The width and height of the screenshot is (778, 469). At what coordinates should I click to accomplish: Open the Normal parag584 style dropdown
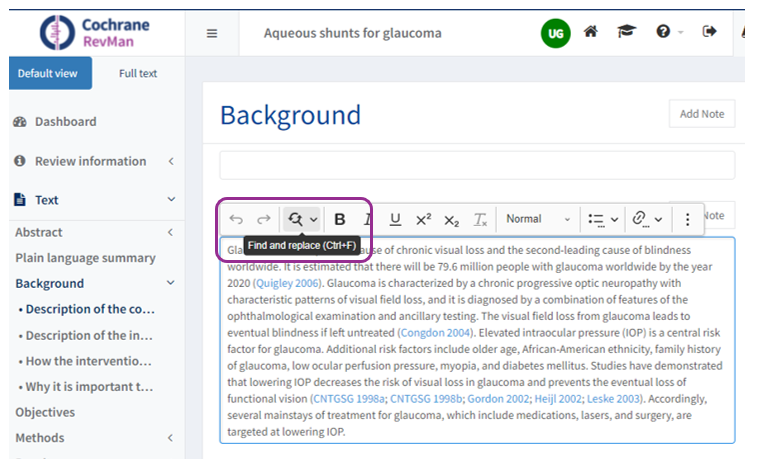click(538, 219)
